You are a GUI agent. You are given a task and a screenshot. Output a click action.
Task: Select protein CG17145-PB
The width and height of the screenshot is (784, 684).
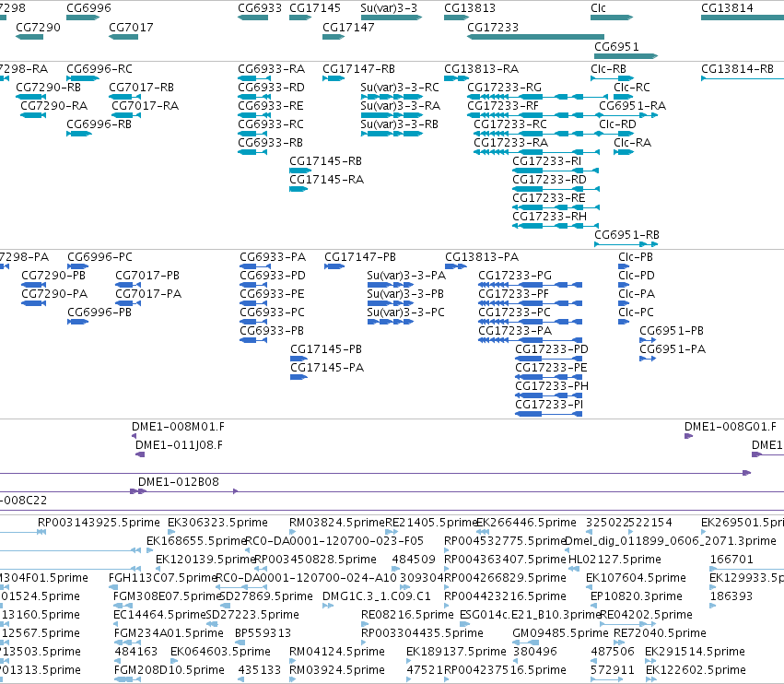tap(326, 349)
